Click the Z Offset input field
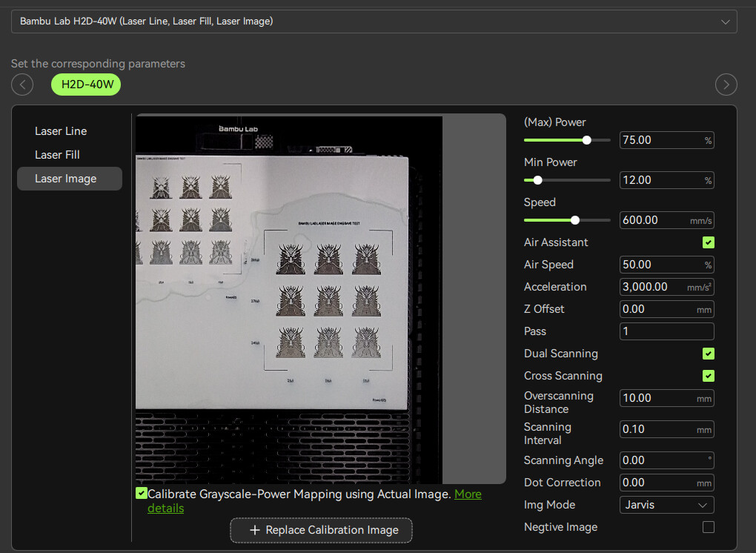The height and width of the screenshot is (553, 756). [x=666, y=309]
